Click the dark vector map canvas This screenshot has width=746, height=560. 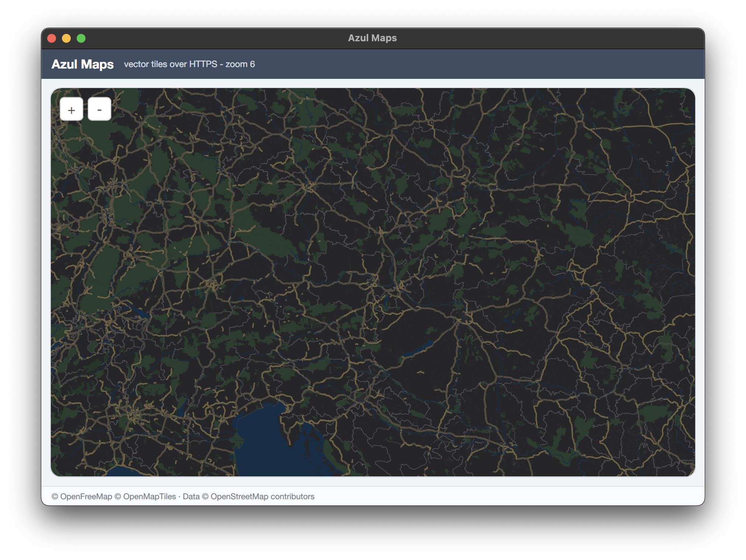[x=373, y=282]
